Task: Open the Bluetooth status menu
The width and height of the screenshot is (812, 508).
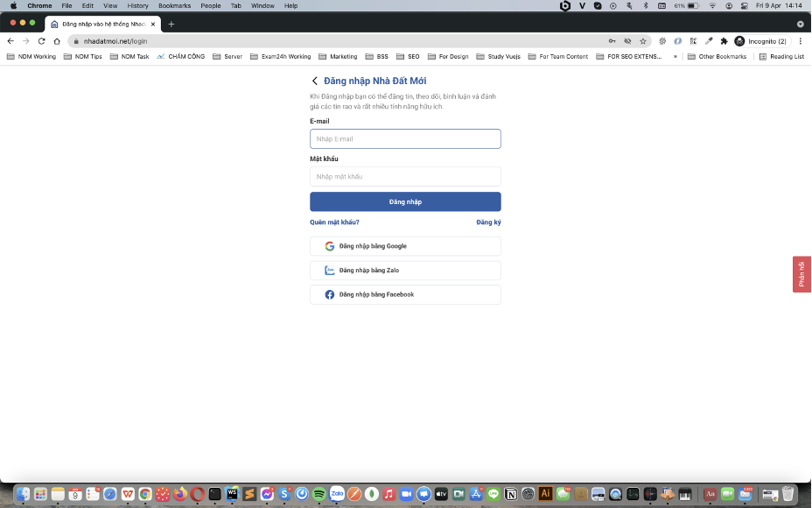Action: [x=646, y=6]
